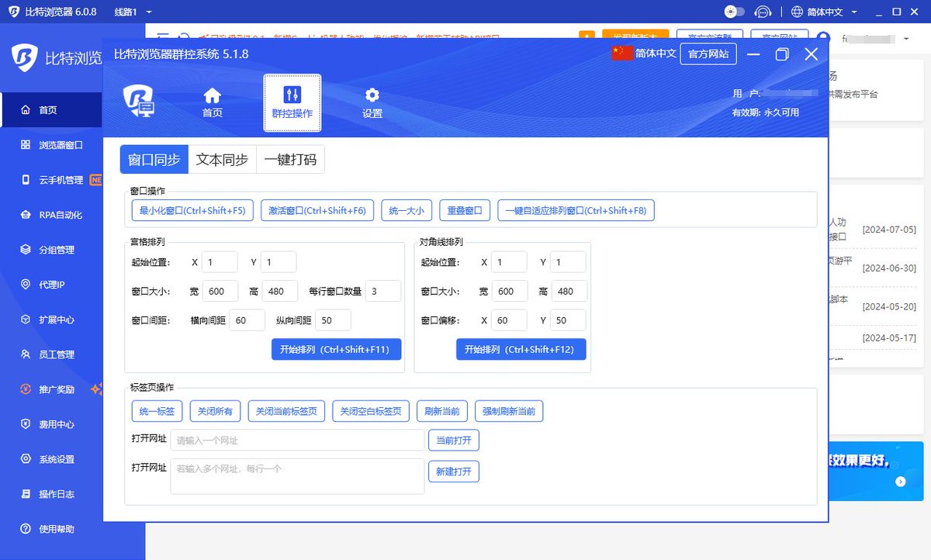Screen dimensions: 931x560
Task: Switch to the 文本同步 tab
Action: (222, 160)
